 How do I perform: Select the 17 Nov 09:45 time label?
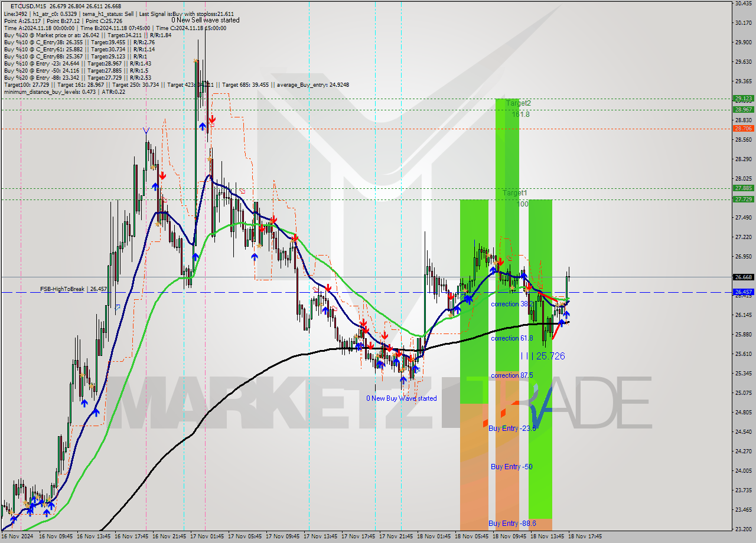point(282,537)
